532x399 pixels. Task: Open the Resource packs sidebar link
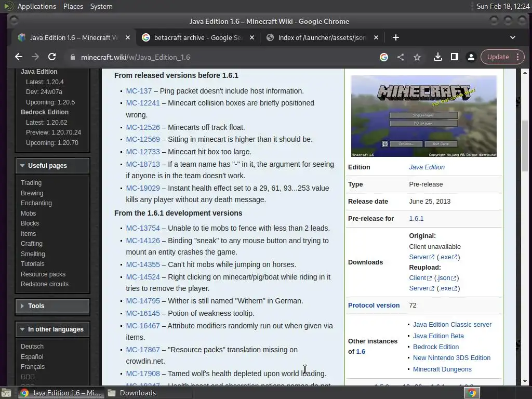pyautogui.click(x=43, y=274)
